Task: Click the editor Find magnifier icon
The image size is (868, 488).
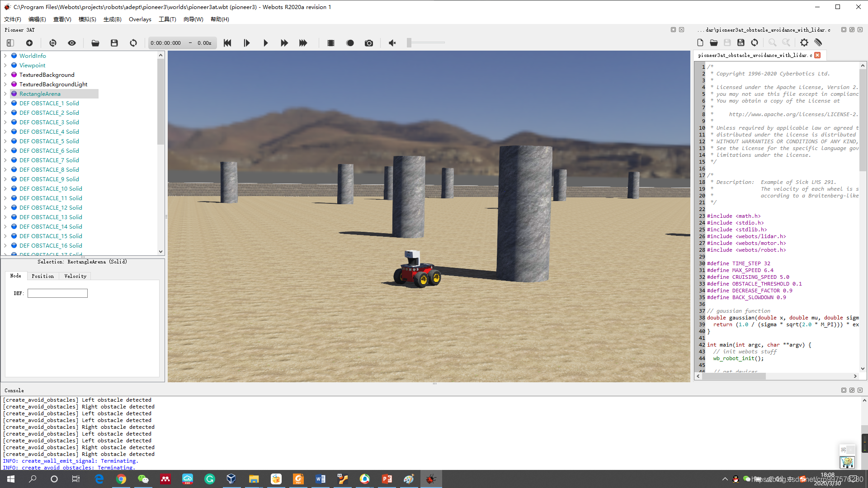Action: click(773, 42)
